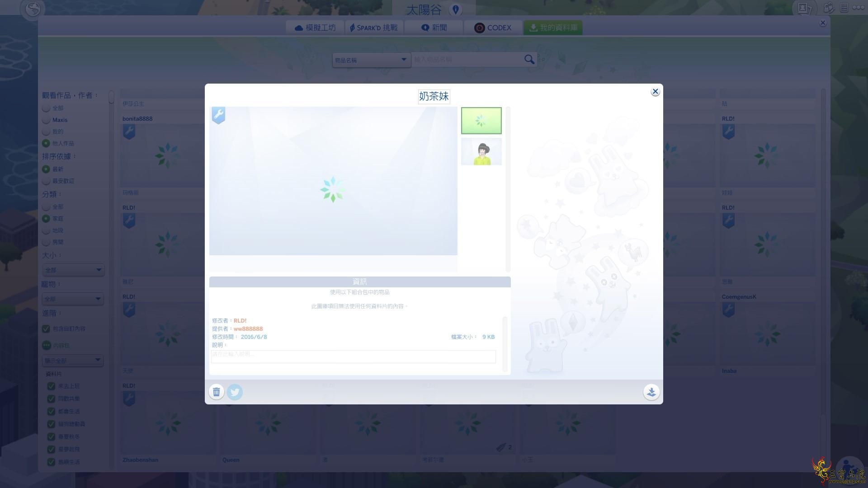Click the Queen card name
This screenshot has width=868, height=488.
[231, 460]
